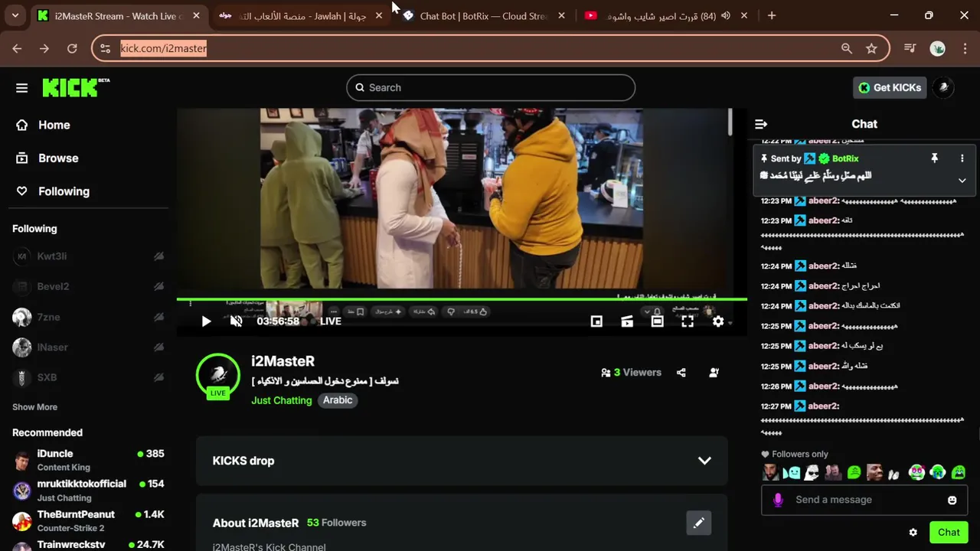Viewport: 980px width, 551px height.
Task: Toggle notifications for Kwt3li
Action: [158, 256]
